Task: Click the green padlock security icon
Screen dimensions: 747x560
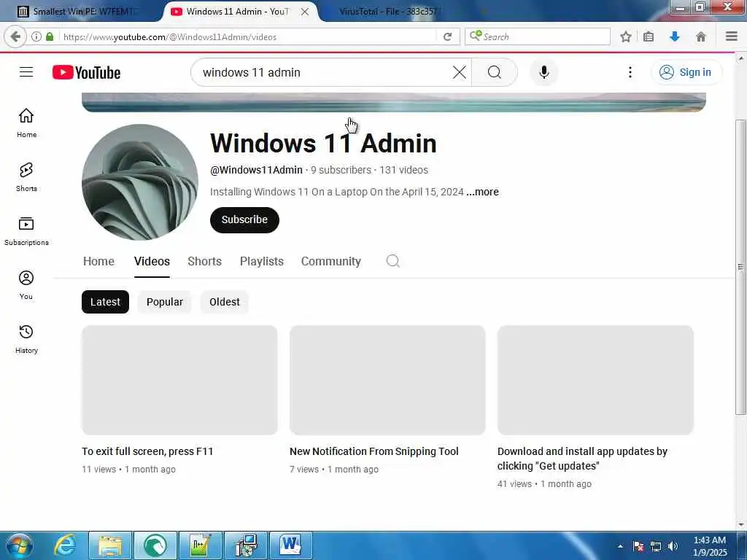Action: click(x=50, y=36)
